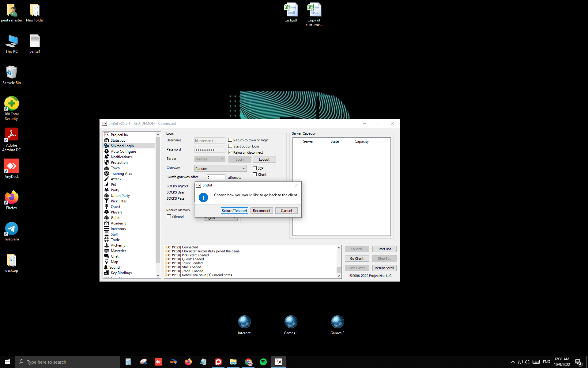Uncheck Relog on disconnect
Screen dimensions: 588x368
pyautogui.click(x=230, y=152)
